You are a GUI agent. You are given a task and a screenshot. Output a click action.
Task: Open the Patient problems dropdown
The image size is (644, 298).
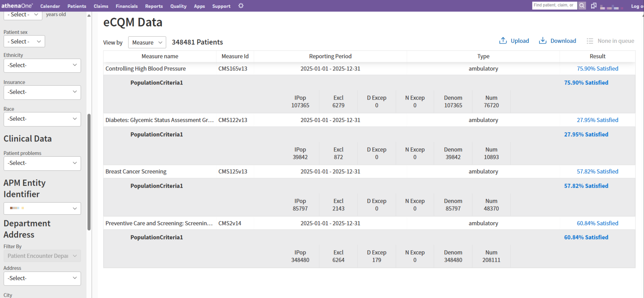(x=42, y=163)
